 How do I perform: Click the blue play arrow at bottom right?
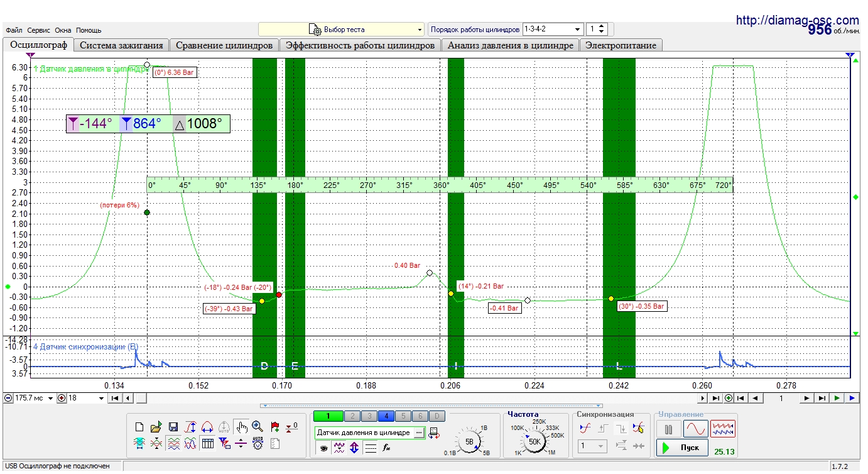point(852,398)
